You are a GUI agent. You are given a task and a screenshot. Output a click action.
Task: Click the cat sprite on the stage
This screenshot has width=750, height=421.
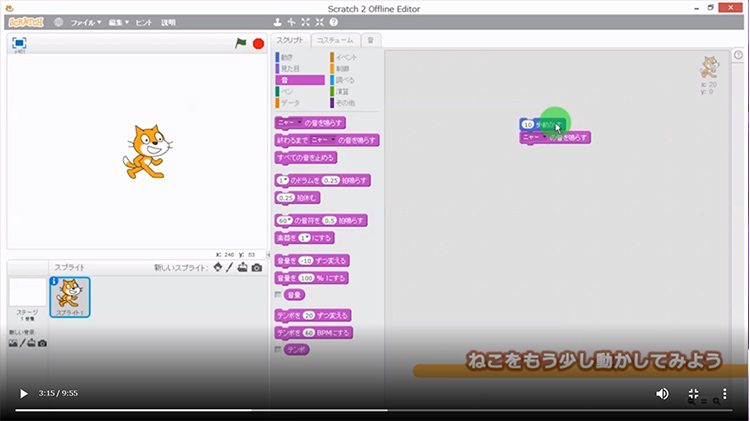click(x=147, y=152)
